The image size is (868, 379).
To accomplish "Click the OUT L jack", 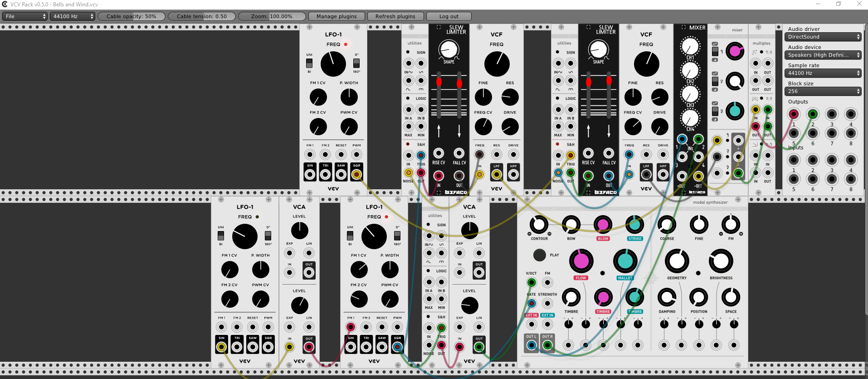I will (x=532, y=345).
